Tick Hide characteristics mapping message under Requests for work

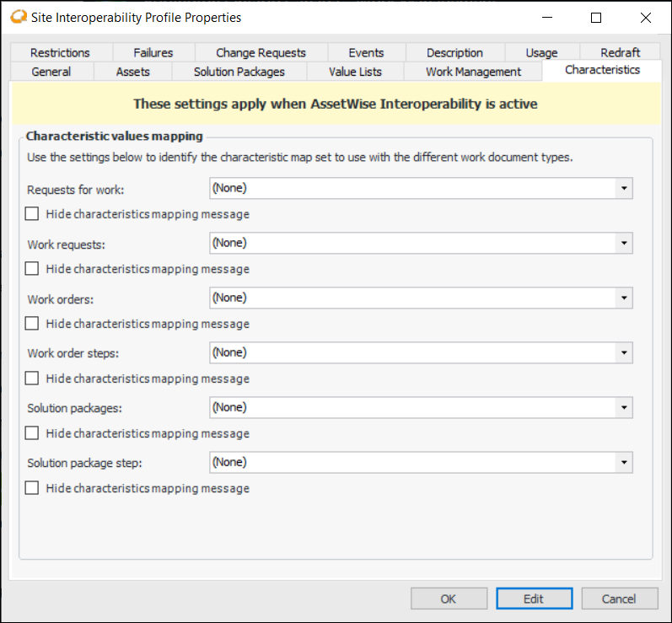[x=32, y=214]
